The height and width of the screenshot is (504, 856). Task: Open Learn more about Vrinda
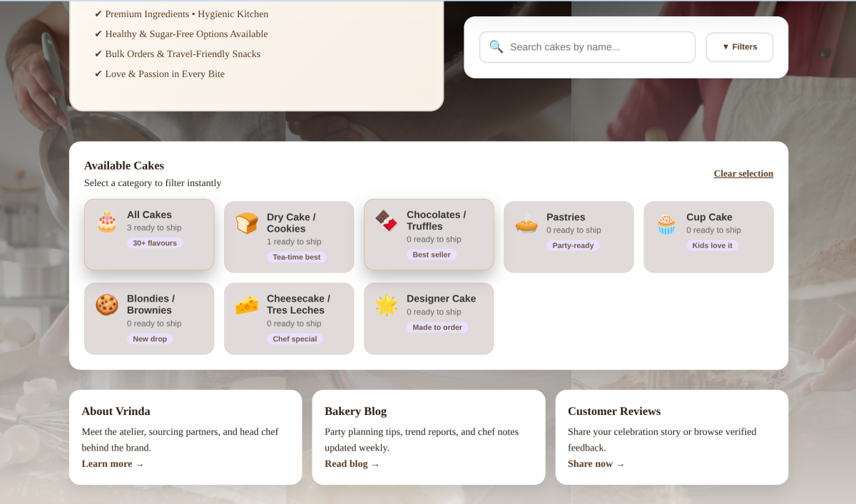[x=113, y=464]
